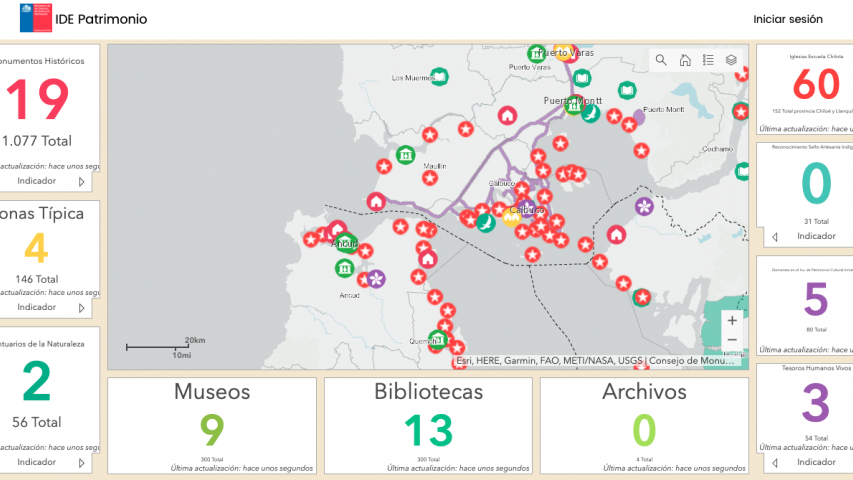This screenshot has height=480, width=853.
Task: Select the green bird marker southwest of Calbuco
Action: pyautogui.click(x=486, y=223)
